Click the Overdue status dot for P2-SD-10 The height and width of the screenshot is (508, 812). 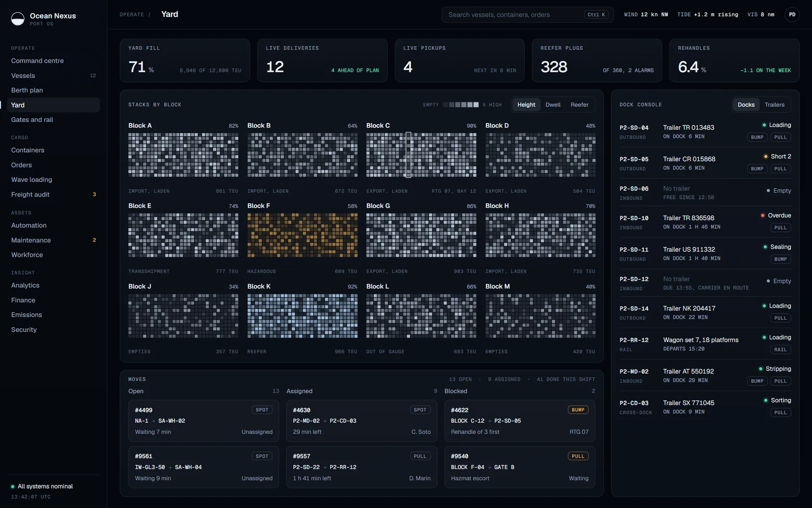(763, 215)
